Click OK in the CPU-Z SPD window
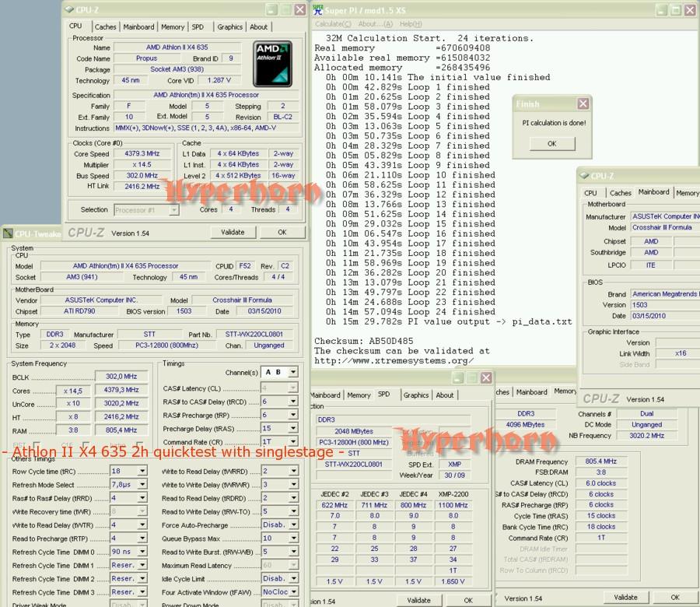 click(468, 600)
